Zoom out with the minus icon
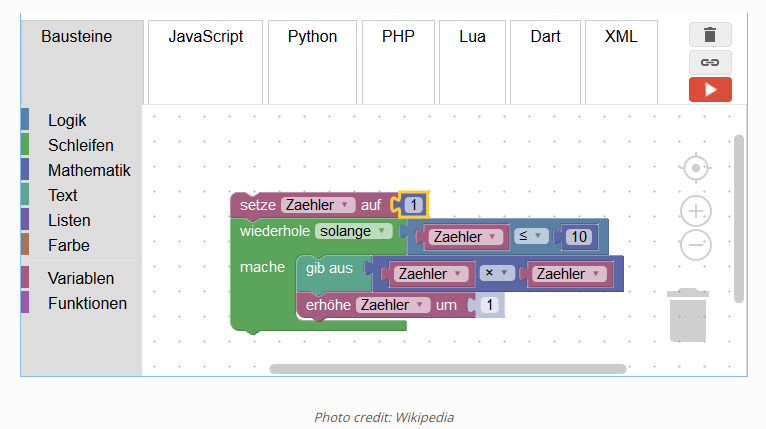The image size is (766, 429). pos(695,244)
